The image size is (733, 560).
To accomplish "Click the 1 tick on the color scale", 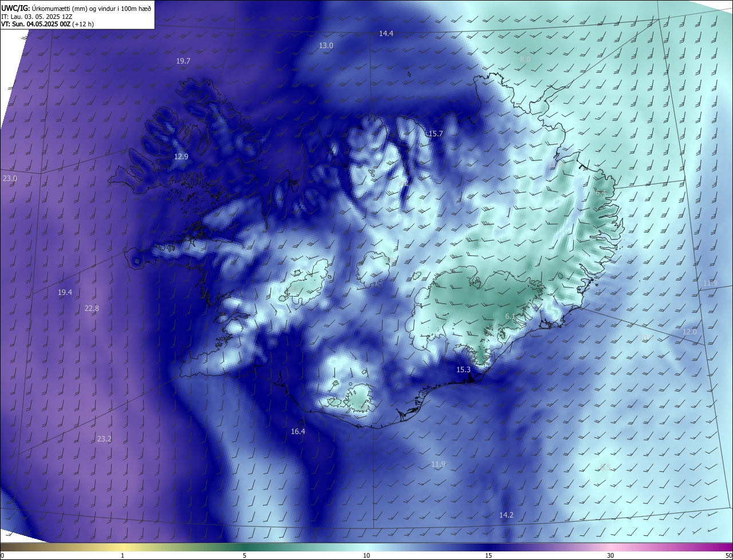I will point(123,555).
